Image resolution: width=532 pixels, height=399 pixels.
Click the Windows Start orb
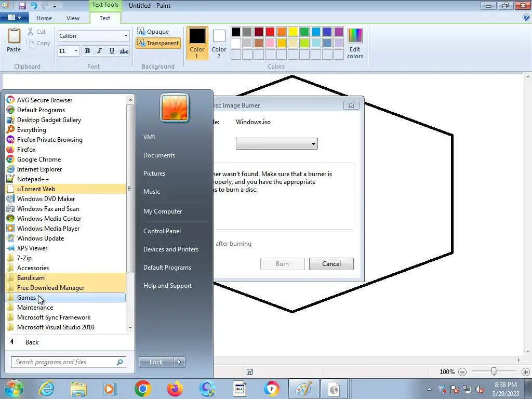click(14, 389)
